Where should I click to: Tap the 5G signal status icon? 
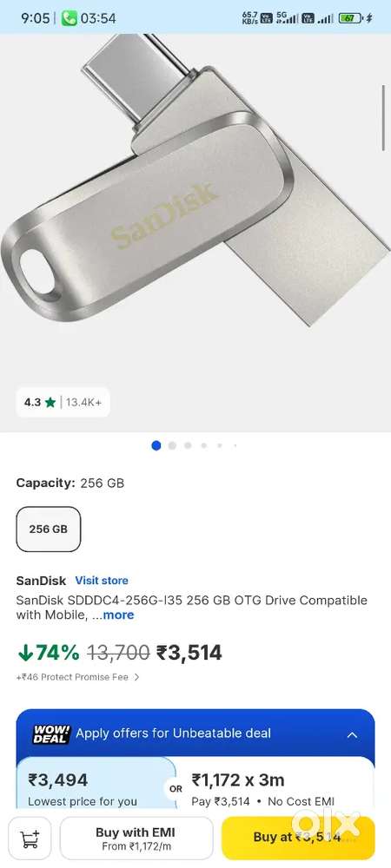coord(285,18)
